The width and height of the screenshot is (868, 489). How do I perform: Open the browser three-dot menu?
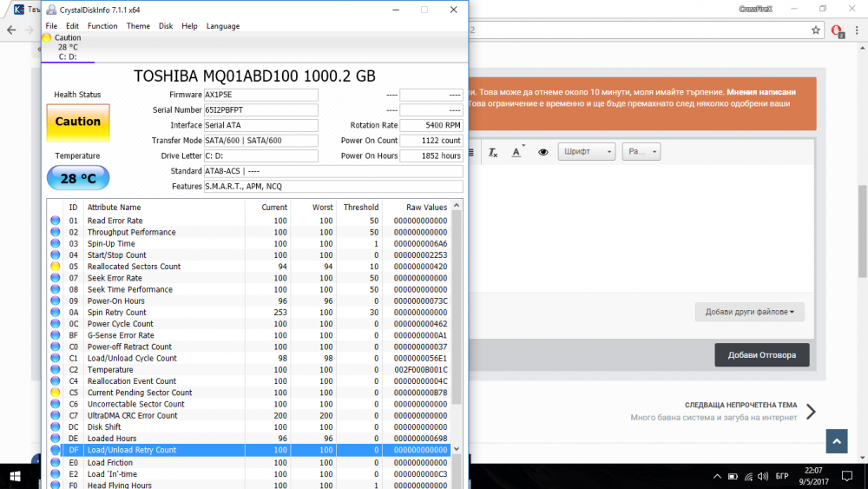coord(857,30)
